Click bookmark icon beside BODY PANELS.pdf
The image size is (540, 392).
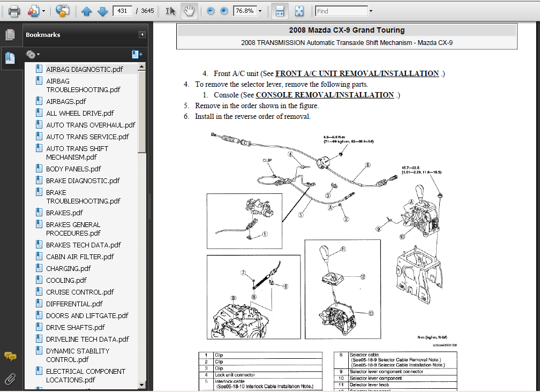tap(39, 168)
